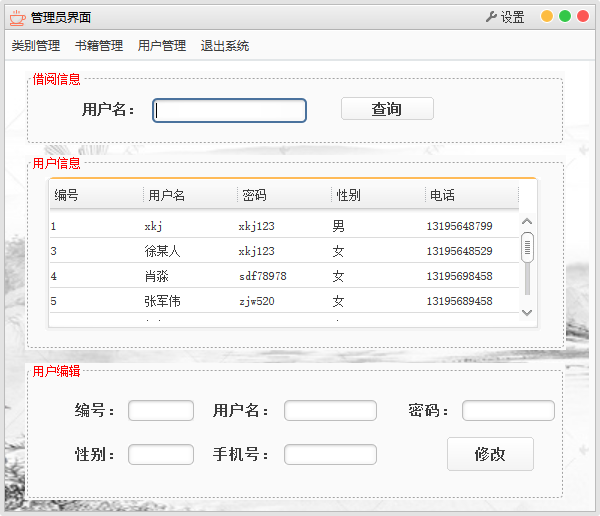Click the table scrollbar up arrow
The height and width of the screenshot is (516, 600).
pos(527,221)
